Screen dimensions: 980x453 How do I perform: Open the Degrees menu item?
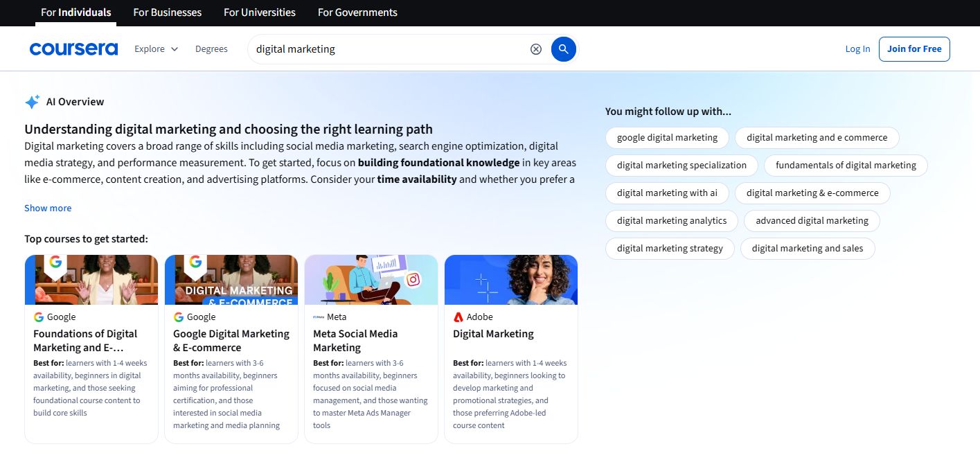click(x=211, y=49)
